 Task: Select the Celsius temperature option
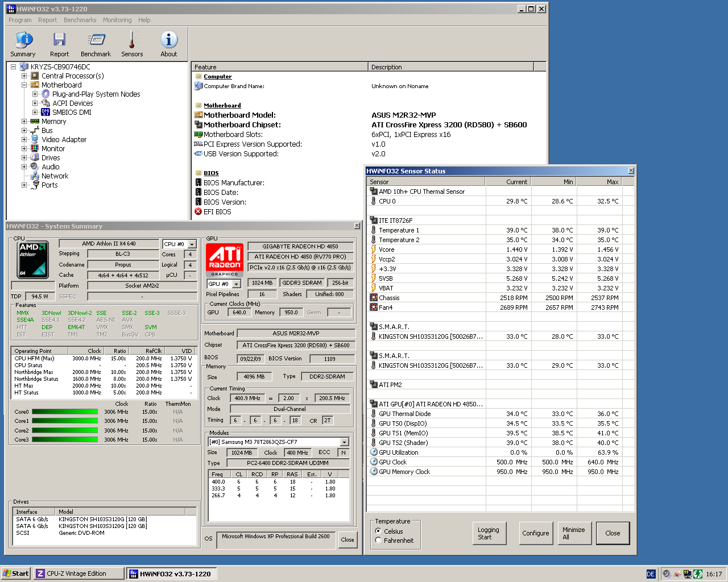378,531
